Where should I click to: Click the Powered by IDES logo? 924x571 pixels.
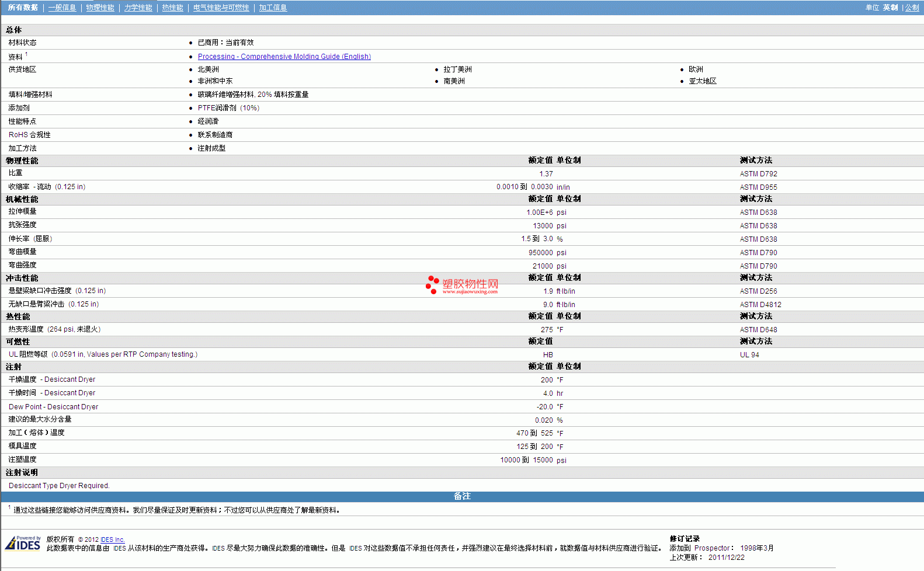click(x=23, y=543)
